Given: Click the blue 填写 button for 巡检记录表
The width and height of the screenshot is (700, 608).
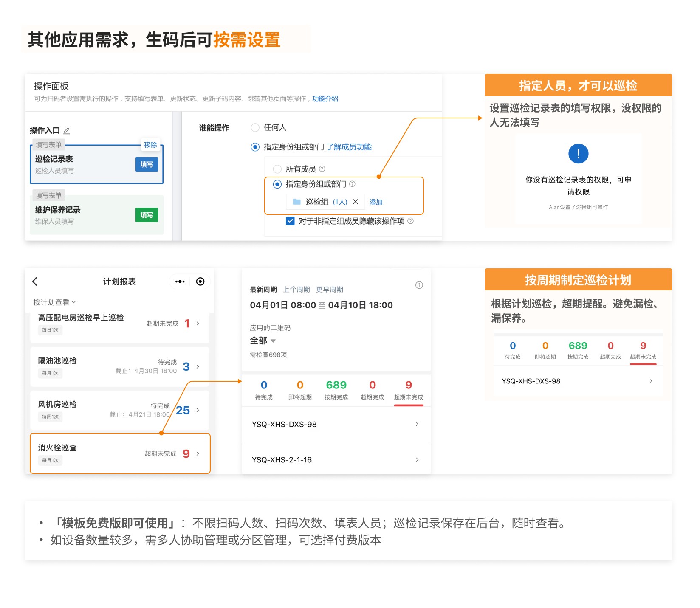Looking at the screenshot, I should (147, 164).
